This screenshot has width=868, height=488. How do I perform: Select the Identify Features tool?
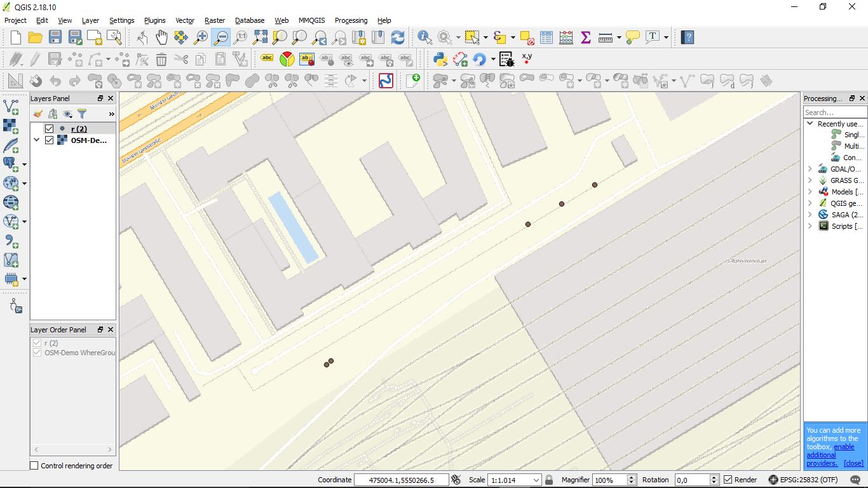click(x=424, y=37)
